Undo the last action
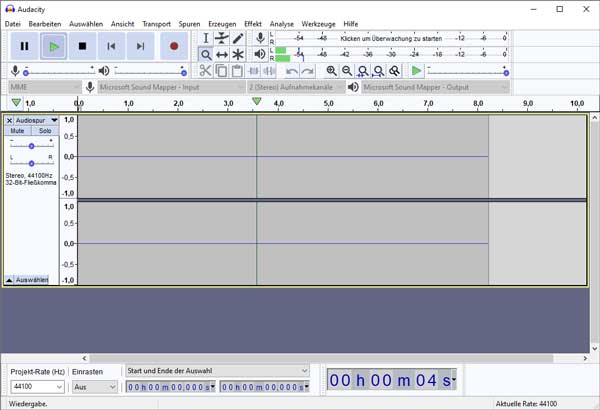This screenshot has height=410, width=600. (292, 71)
